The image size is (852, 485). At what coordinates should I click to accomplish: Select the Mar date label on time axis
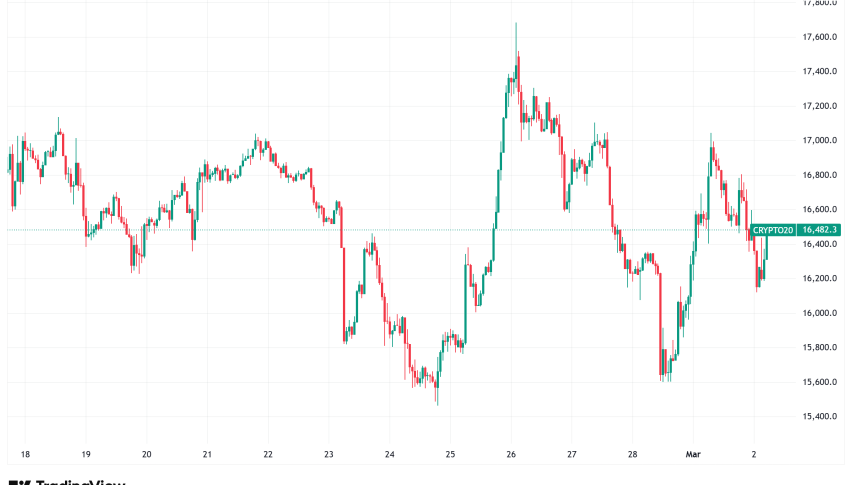[x=691, y=452]
